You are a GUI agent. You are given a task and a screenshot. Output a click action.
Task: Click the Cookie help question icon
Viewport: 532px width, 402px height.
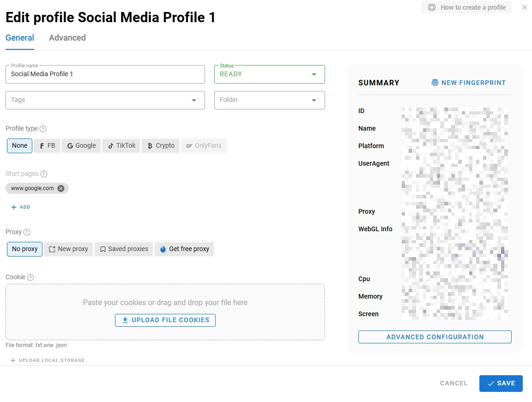pyautogui.click(x=30, y=277)
